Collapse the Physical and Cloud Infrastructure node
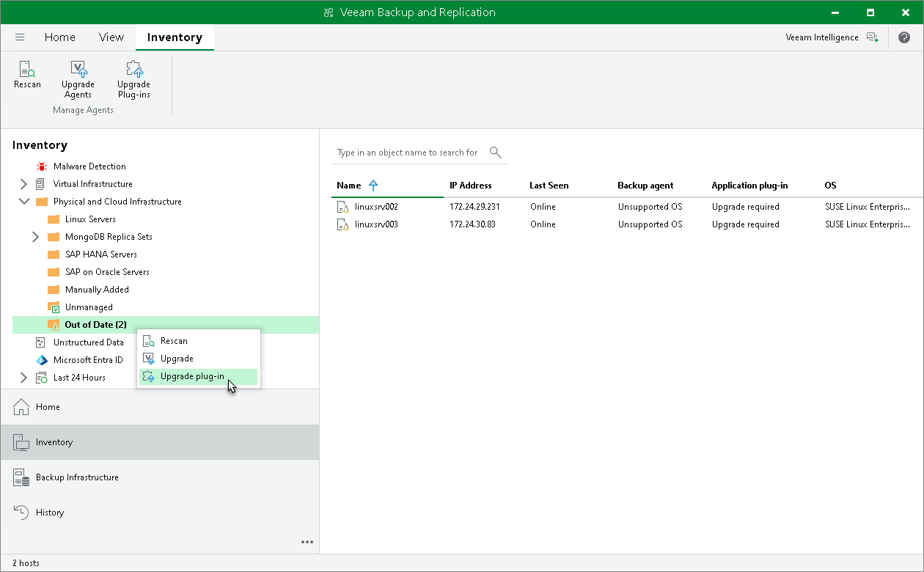The width and height of the screenshot is (924, 572). point(23,202)
